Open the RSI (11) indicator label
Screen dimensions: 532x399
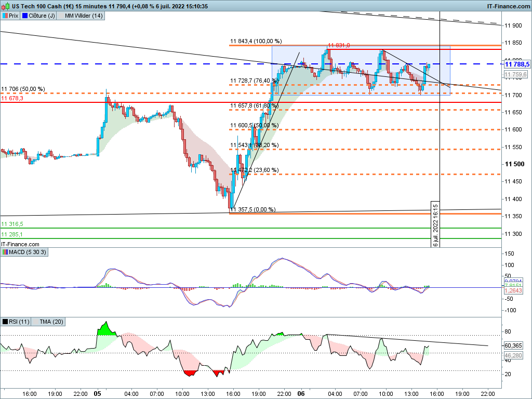click(x=19, y=322)
